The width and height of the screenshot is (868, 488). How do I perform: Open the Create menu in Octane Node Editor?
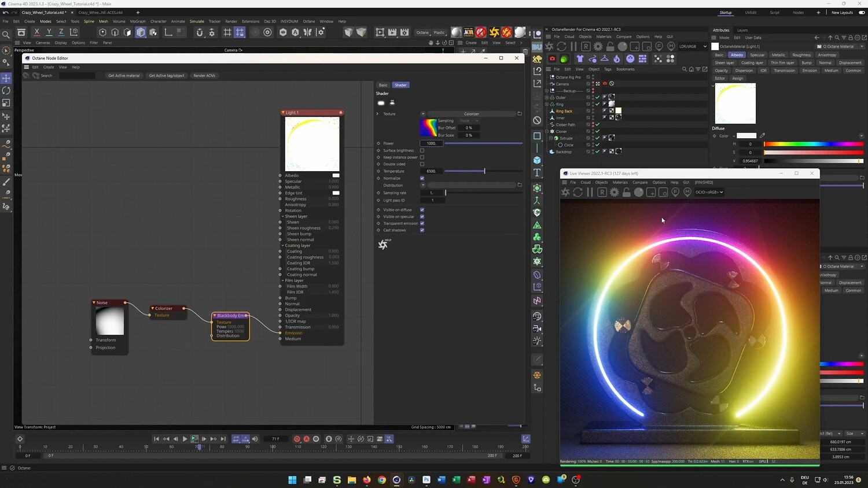(49, 67)
